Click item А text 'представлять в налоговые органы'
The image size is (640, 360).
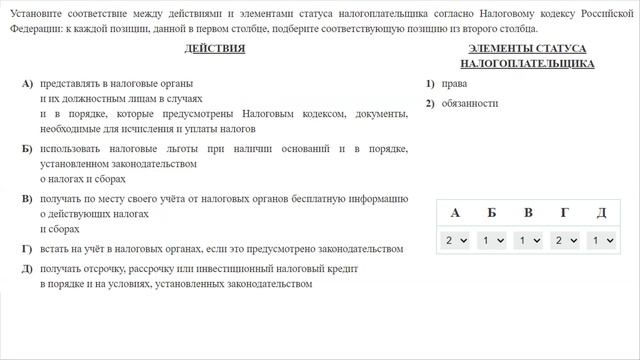pos(116,84)
